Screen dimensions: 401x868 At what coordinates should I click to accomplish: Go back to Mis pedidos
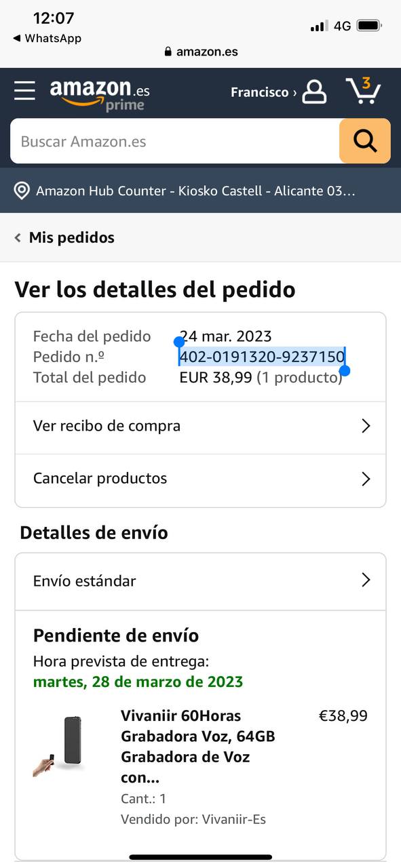pyautogui.click(x=64, y=237)
